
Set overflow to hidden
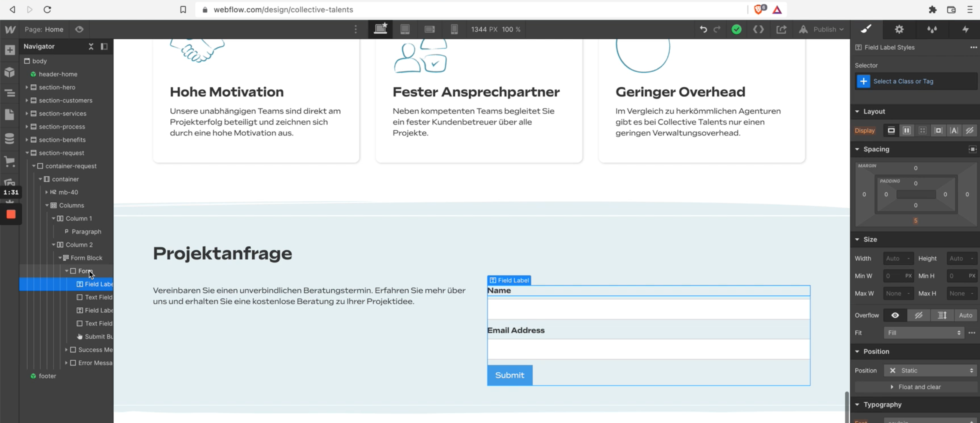919,315
